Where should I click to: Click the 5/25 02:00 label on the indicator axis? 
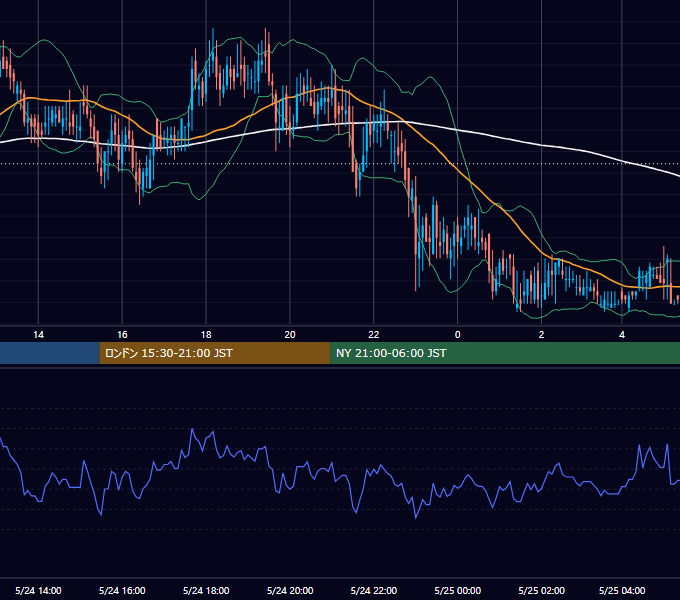point(541,590)
